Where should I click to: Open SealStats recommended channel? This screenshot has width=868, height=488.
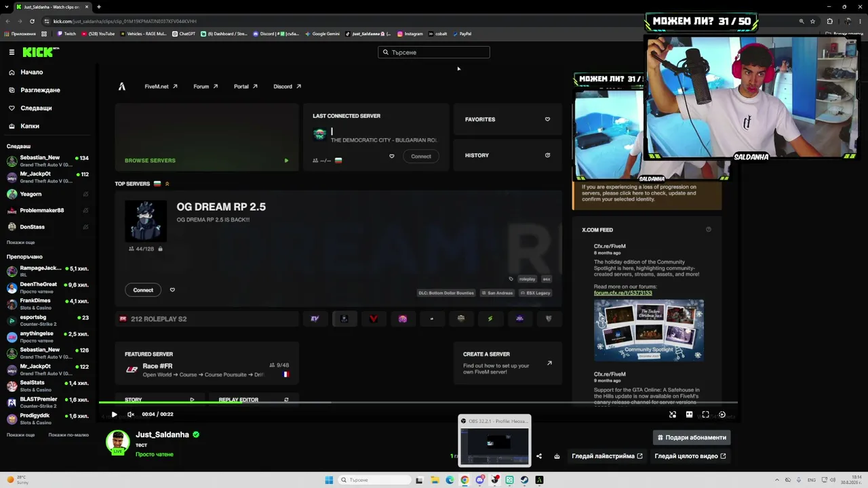click(49, 386)
